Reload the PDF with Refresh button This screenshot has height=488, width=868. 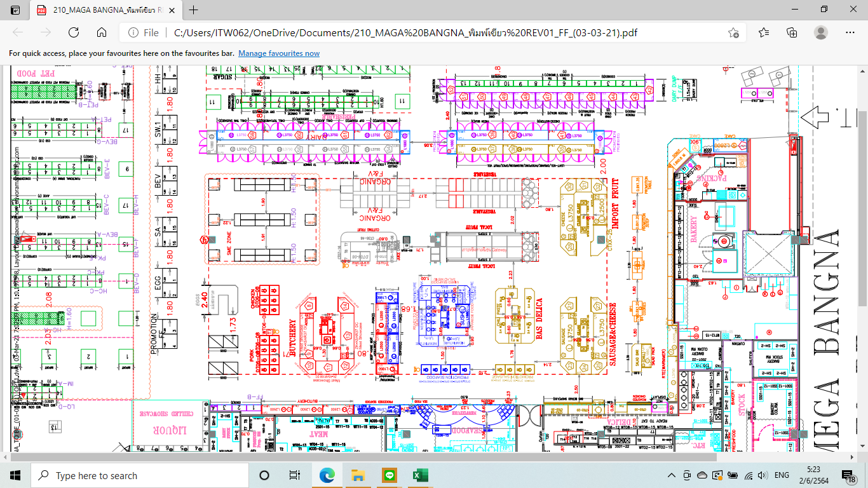coord(74,32)
